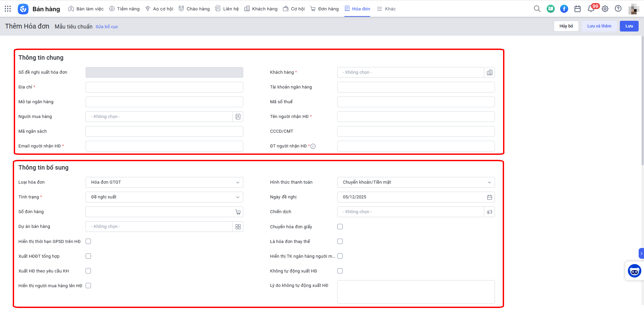Open the Khách hàng menu tab
The width and height of the screenshot is (644, 310).
[x=261, y=9]
